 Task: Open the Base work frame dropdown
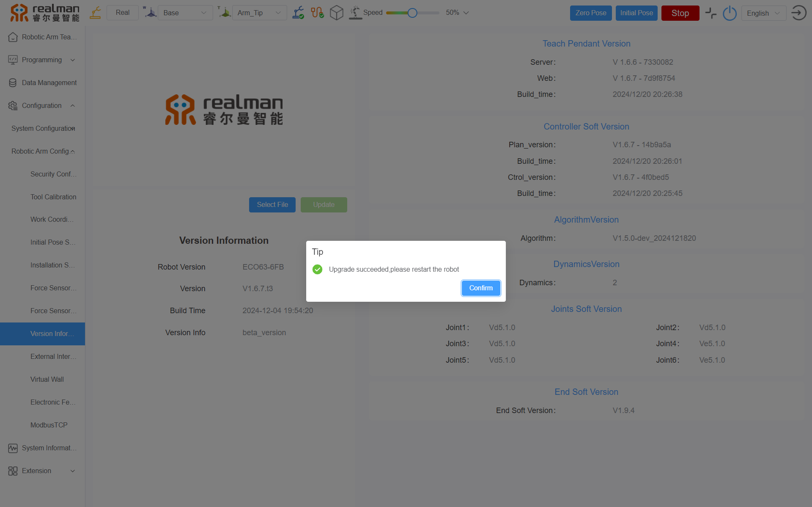click(185, 13)
